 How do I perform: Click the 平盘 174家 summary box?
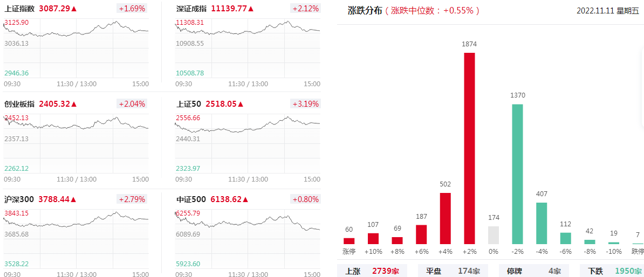tap(453, 271)
